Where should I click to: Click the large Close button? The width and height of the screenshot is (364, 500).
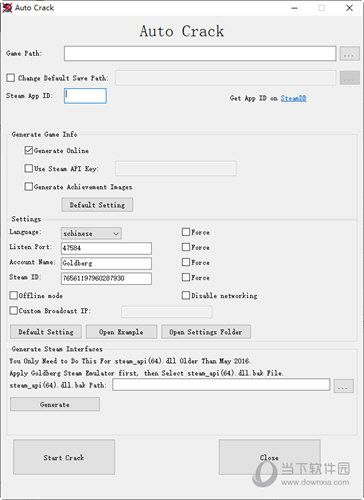click(269, 457)
